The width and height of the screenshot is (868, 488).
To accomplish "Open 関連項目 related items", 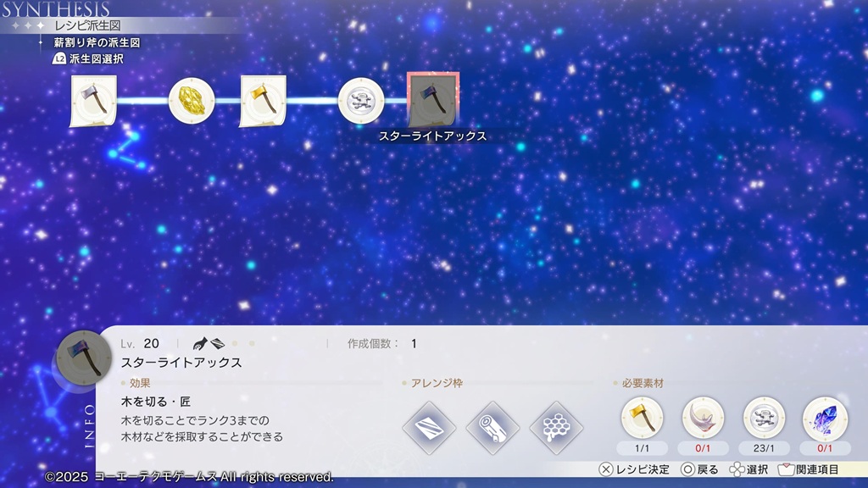I will pos(809,469).
